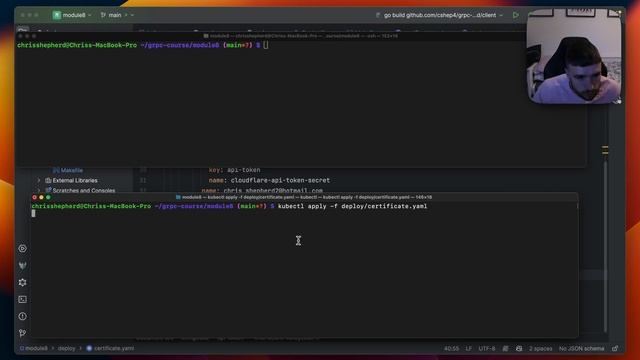The height and width of the screenshot is (360, 640).
Task: Click the yellow warning stripe marker in editor gutter
Action: 605,150
